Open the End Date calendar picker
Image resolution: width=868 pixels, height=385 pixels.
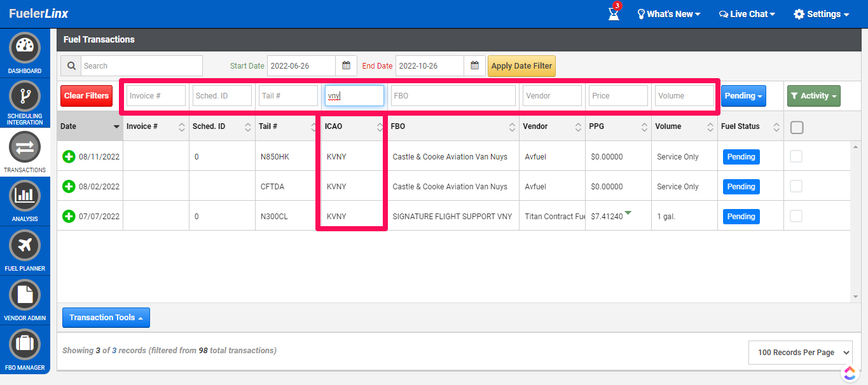click(x=474, y=65)
